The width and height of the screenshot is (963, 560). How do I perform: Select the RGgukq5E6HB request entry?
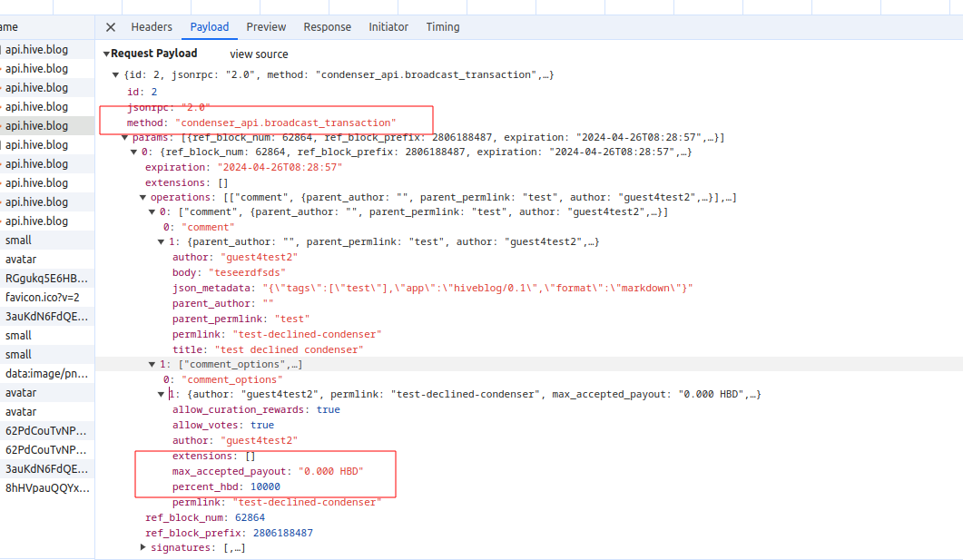point(47,279)
